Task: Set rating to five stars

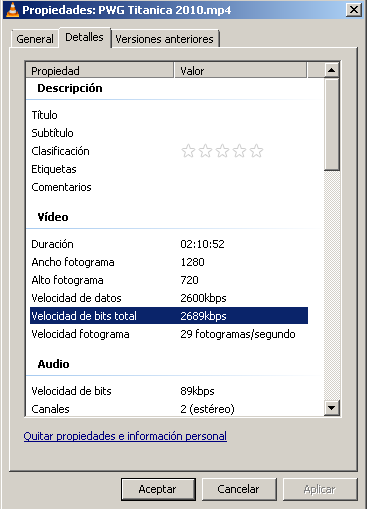Action: tap(256, 151)
